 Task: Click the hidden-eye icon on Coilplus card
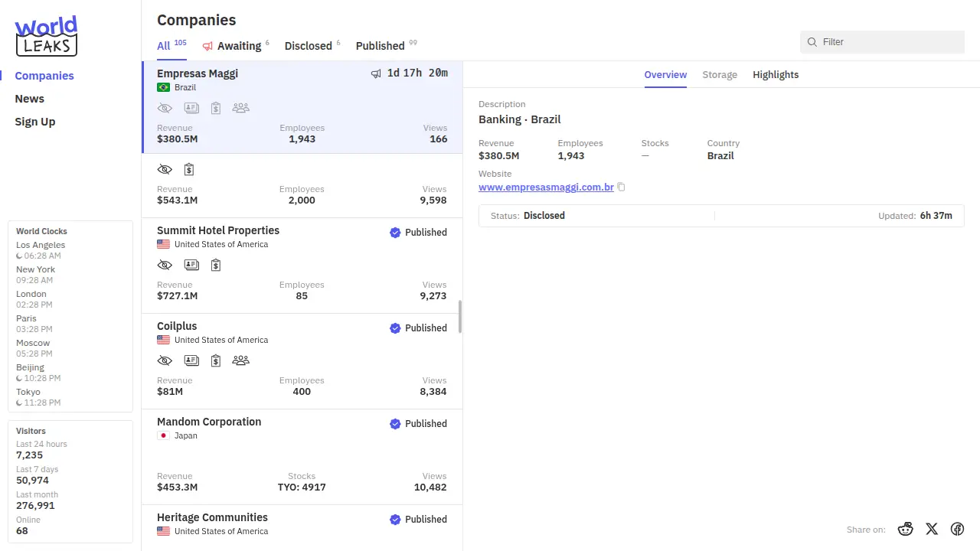165,360
